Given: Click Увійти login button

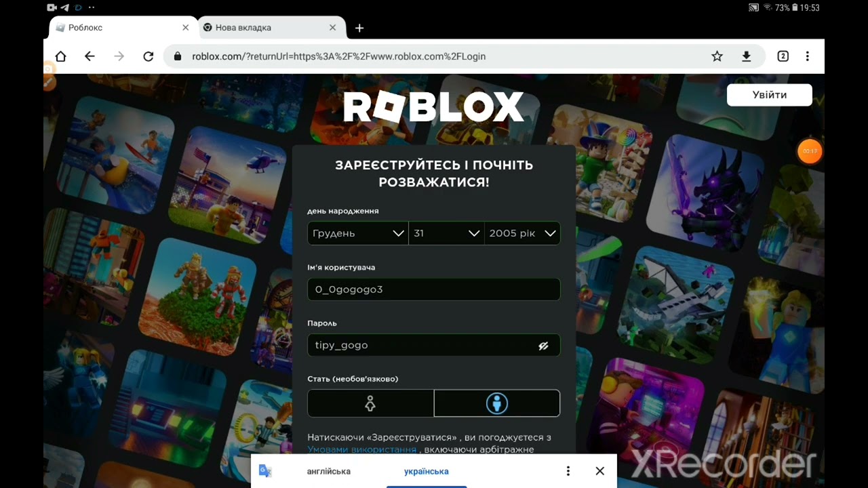Looking at the screenshot, I should click(770, 95).
